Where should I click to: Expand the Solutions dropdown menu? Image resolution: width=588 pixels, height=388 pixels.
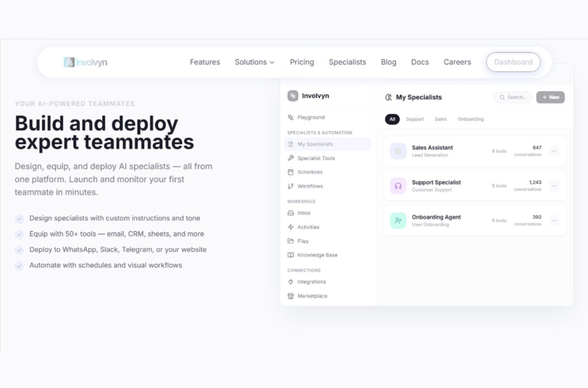(254, 62)
